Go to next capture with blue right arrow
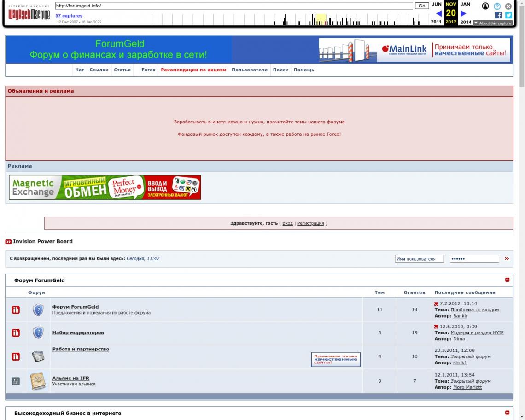The image size is (525, 420). coord(463,13)
